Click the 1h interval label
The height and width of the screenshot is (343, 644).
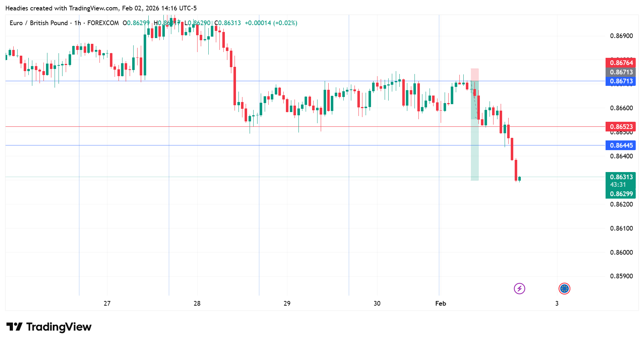click(x=78, y=23)
